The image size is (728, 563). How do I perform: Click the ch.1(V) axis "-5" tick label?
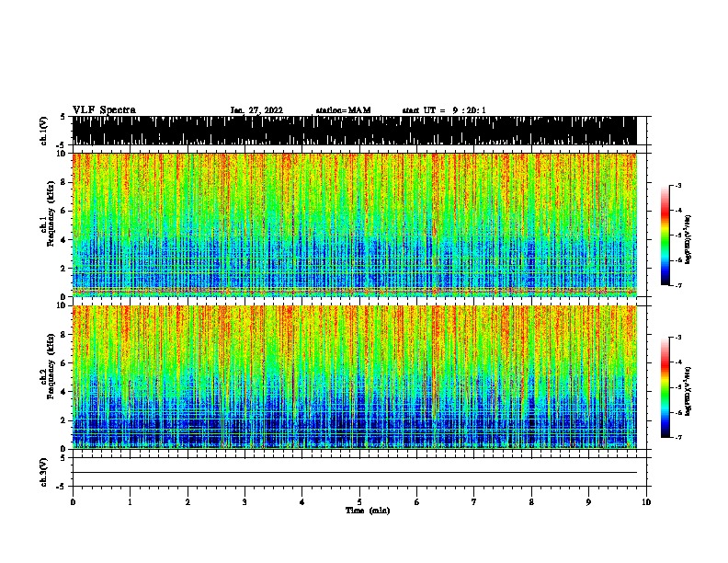click(x=62, y=145)
